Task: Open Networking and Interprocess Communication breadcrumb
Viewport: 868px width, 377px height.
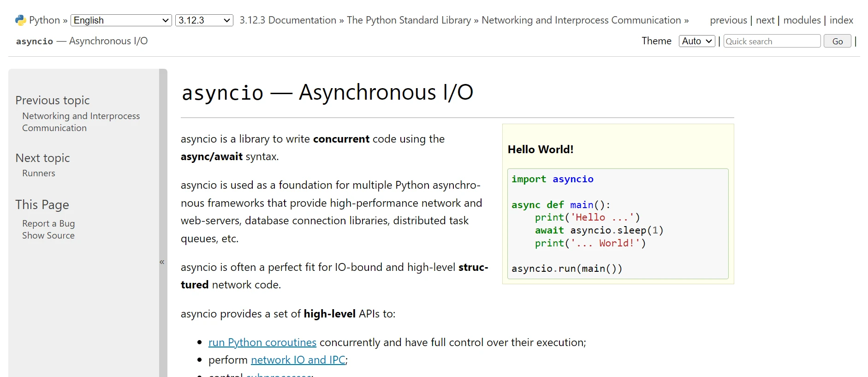Action: click(x=581, y=20)
